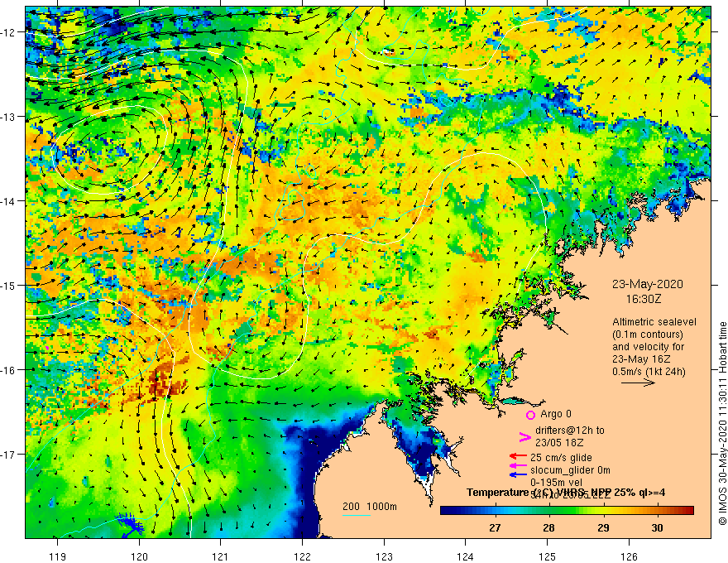Click the latitude axis label -15
This screenshot has width=728, height=563.
click(x=9, y=285)
